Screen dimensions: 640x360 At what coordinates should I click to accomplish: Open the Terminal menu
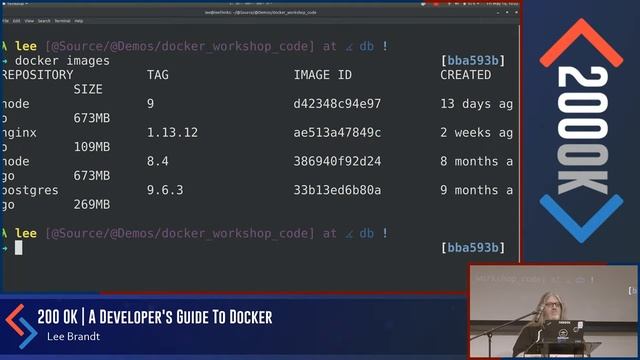[x=62, y=21]
